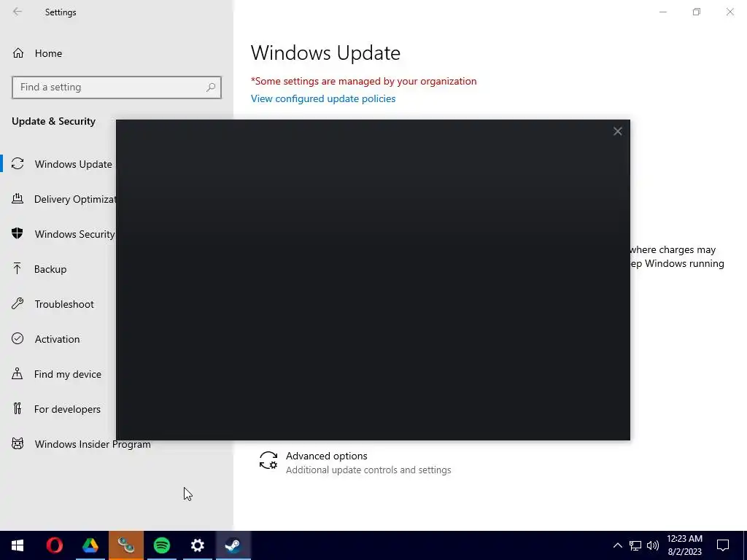Click View configured update policies link
The height and width of the screenshot is (560, 747).
[x=323, y=98]
